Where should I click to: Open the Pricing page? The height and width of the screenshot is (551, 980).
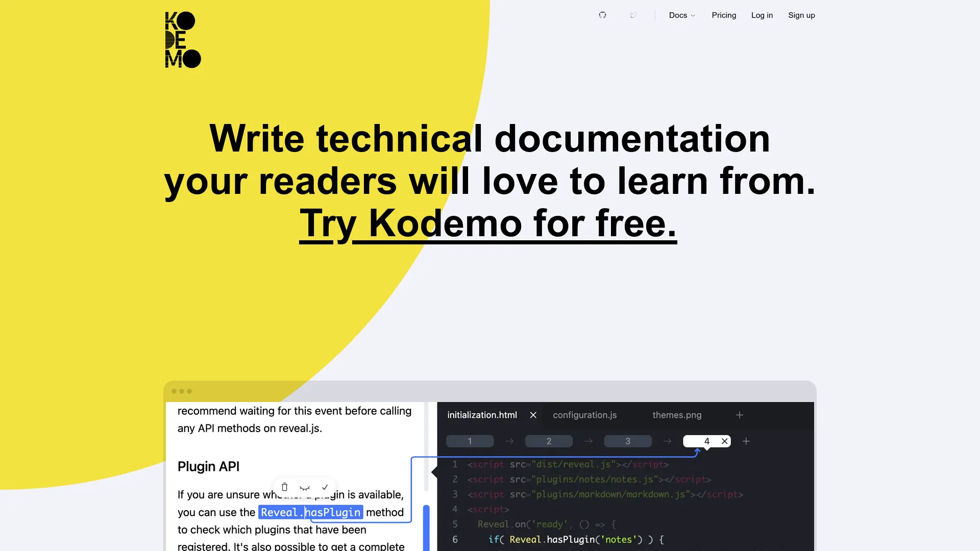[x=724, y=15]
